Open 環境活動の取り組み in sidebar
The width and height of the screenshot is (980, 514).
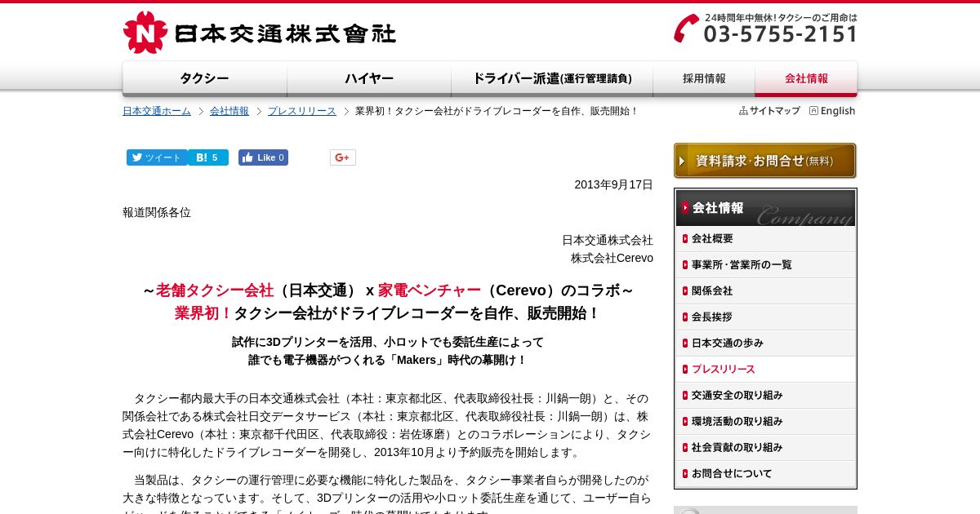pyautogui.click(x=765, y=422)
